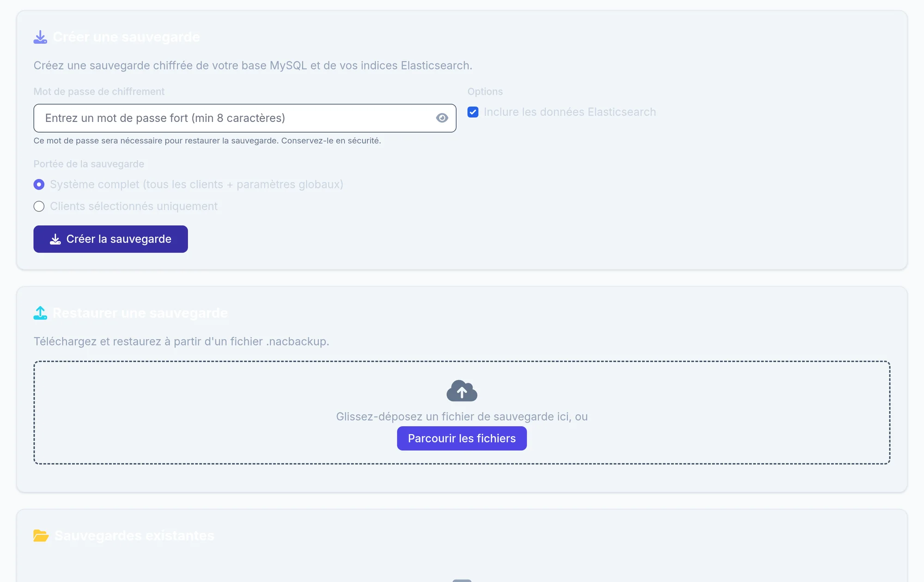Click the Sauvegardes existantes heading
This screenshot has height=582, width=924.
coord(134,536)
